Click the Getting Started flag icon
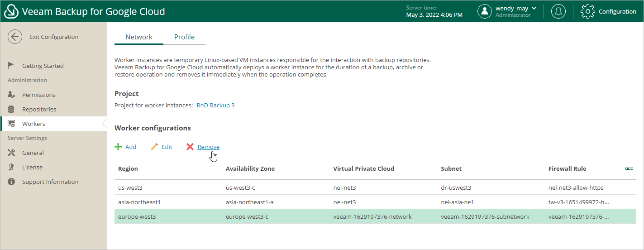This screenshot has width=644, height=250. pos(11,66)
